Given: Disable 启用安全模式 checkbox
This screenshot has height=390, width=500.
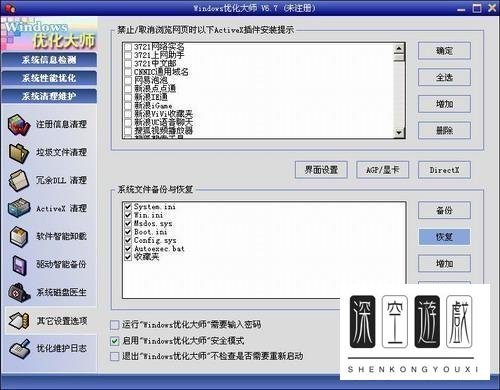Looking at the screenshot, I should click(114, 341).
